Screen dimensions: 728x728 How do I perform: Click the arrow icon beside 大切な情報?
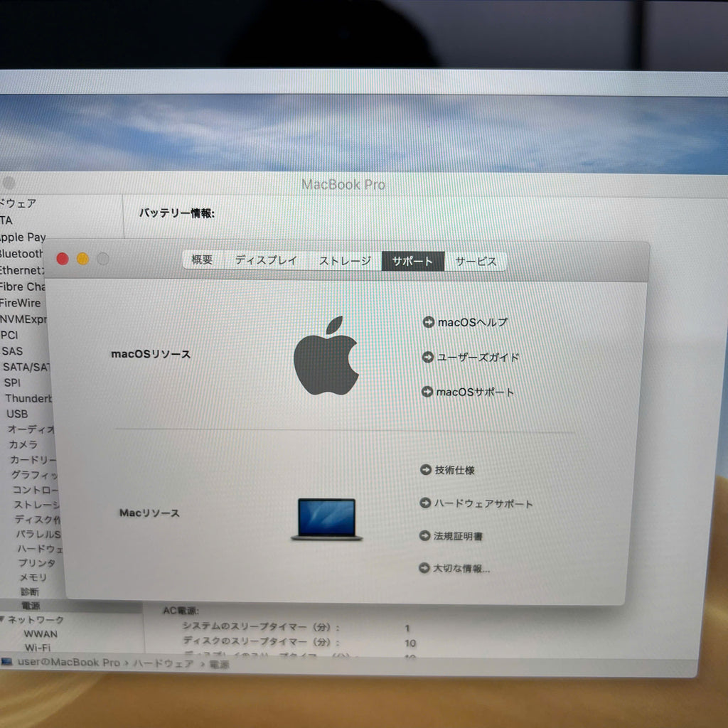click(424, 568)
